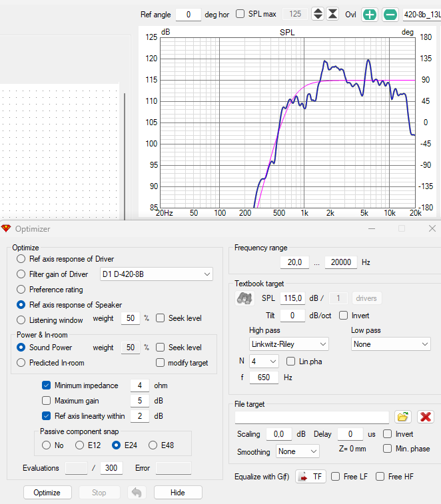Click File target path field

312,417
